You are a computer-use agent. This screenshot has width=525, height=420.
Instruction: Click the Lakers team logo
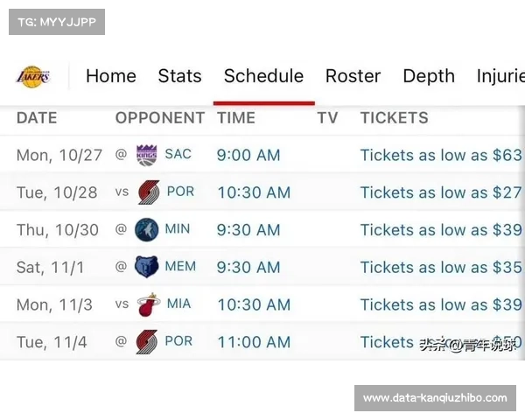[x=32, y=77]
